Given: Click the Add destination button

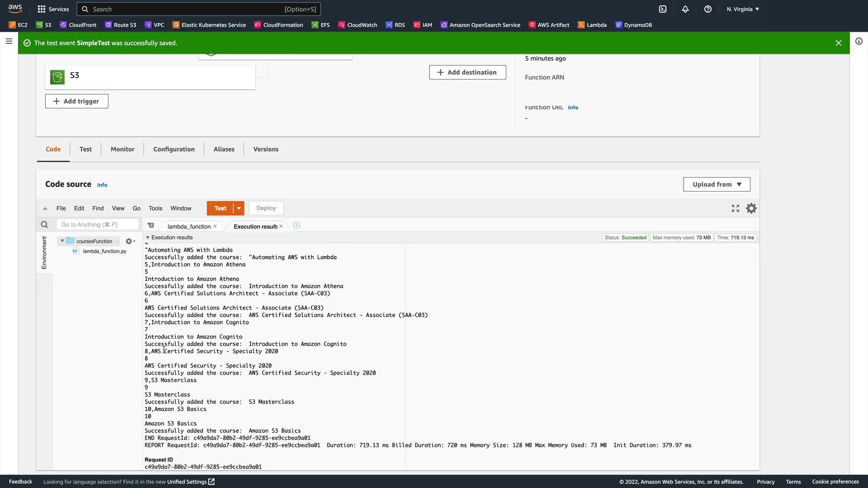Looking at the screenshot, I should (467, 72).
